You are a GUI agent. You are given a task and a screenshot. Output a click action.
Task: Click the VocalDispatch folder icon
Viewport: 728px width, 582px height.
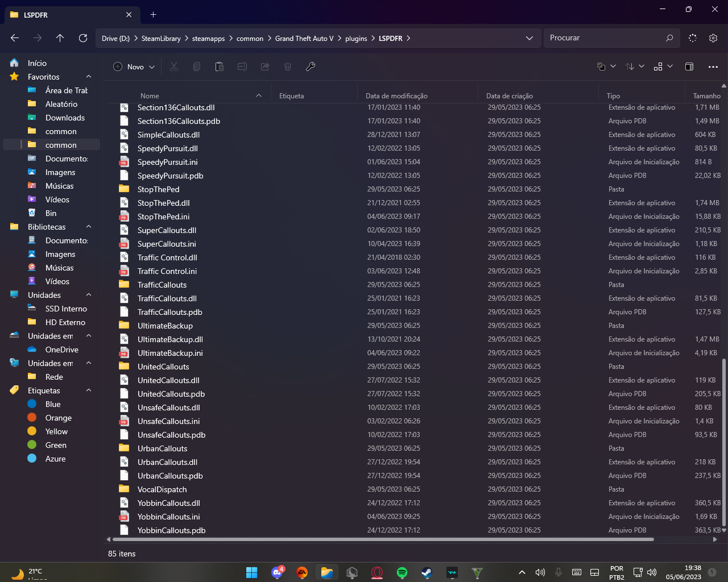click(x=124, y=489)
